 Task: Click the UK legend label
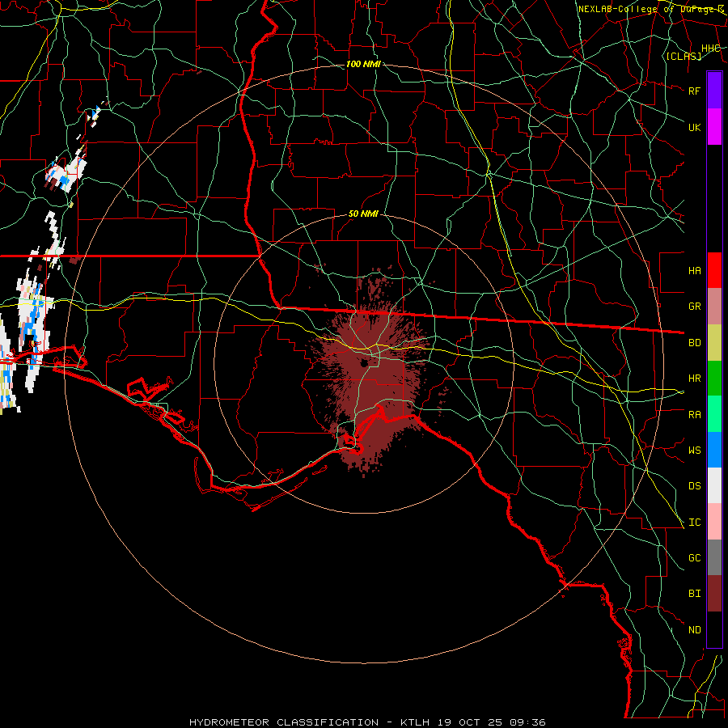point(694,127)
